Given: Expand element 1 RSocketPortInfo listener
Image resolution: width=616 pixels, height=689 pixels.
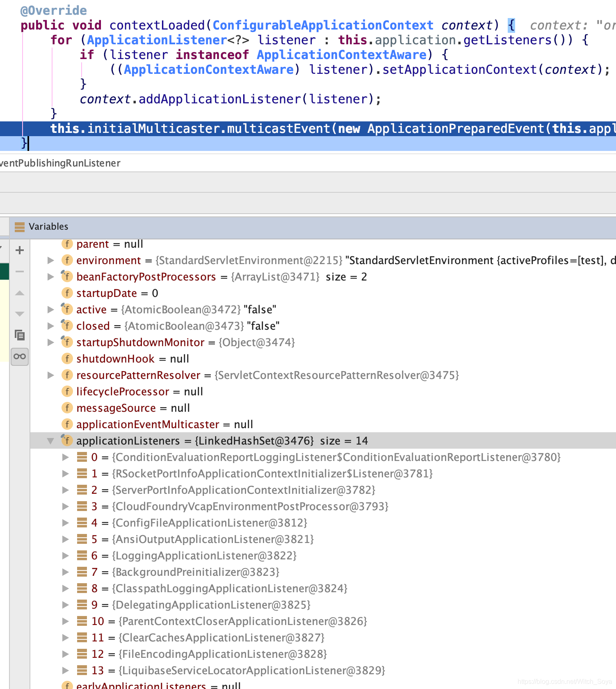Looking at the screenshot, I should pyautogui.click(x=66, y=474).
